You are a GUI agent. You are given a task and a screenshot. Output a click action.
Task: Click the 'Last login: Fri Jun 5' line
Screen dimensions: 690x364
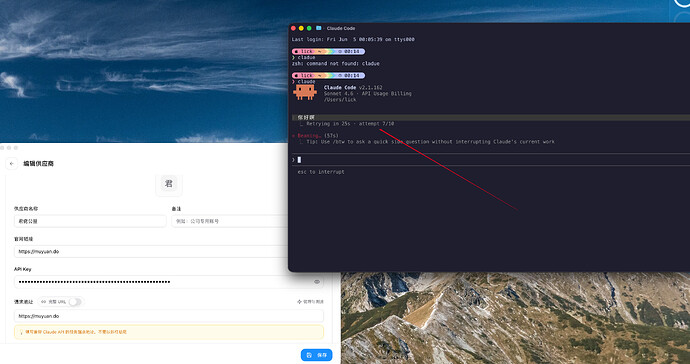tap(353, 39)
